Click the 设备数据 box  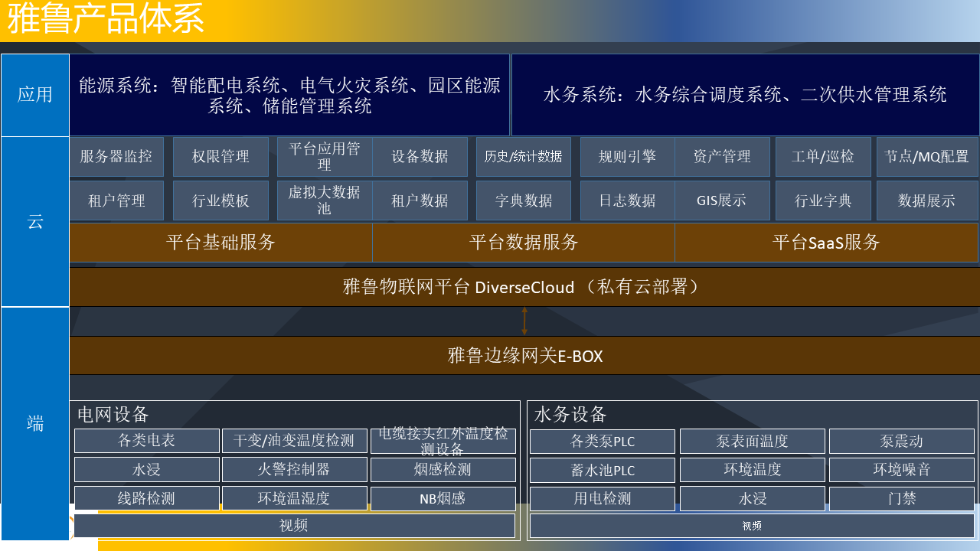point(420,157)
